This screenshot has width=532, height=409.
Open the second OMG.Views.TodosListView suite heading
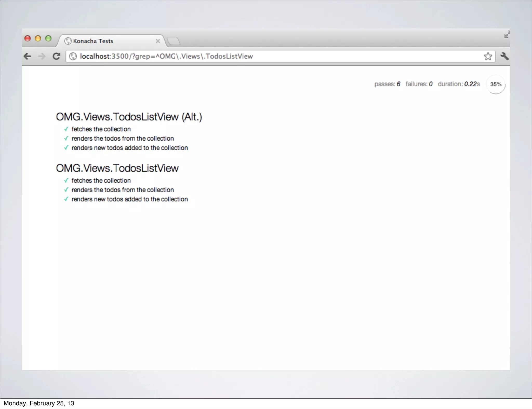pyautogui.click(x=117, y=168)
